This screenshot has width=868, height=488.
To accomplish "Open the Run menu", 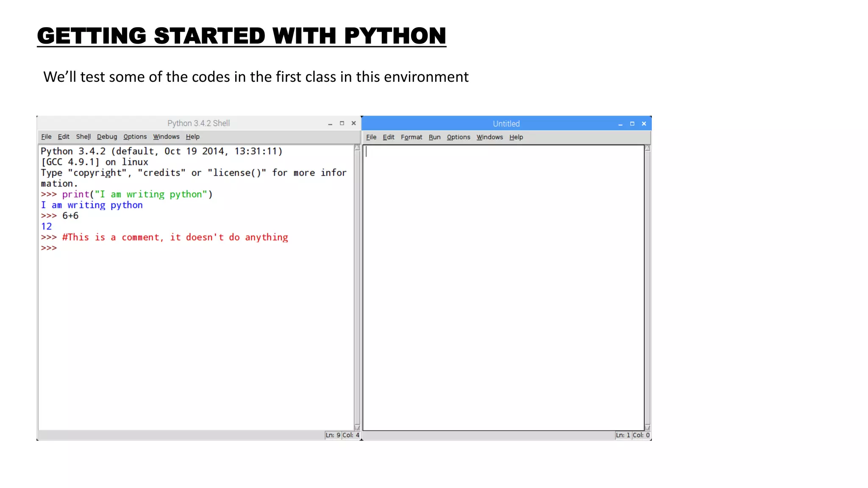I will click(434, 137).
